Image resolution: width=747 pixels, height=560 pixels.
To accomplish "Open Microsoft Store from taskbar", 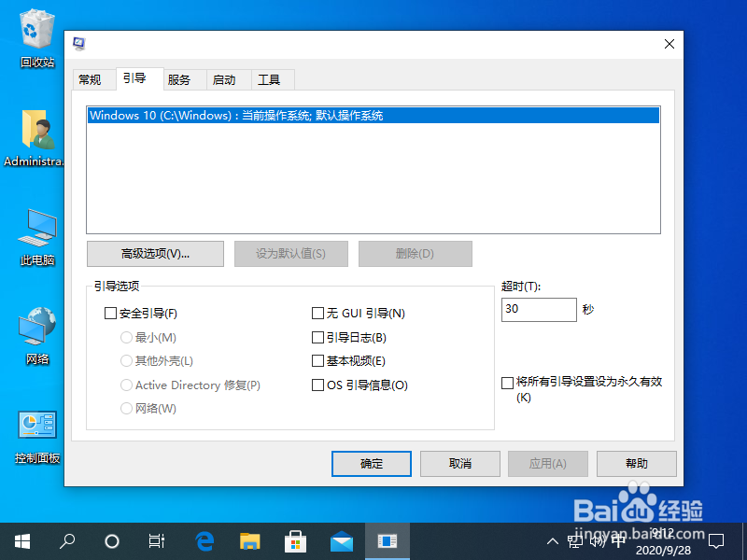I will tap(295, 541).
